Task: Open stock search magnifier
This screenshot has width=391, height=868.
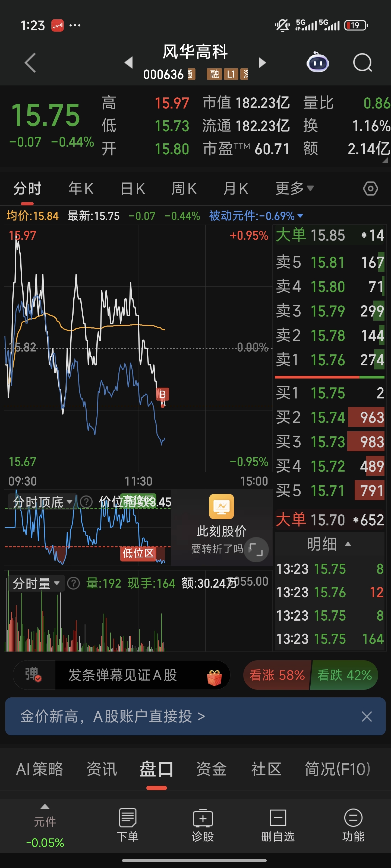Action: tap(362, 63)
